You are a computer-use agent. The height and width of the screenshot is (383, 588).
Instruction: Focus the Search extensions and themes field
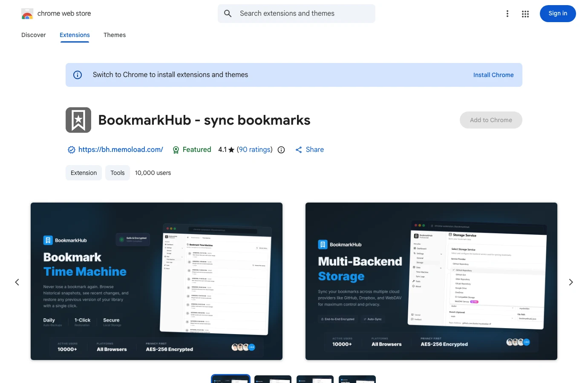(297, 14)
